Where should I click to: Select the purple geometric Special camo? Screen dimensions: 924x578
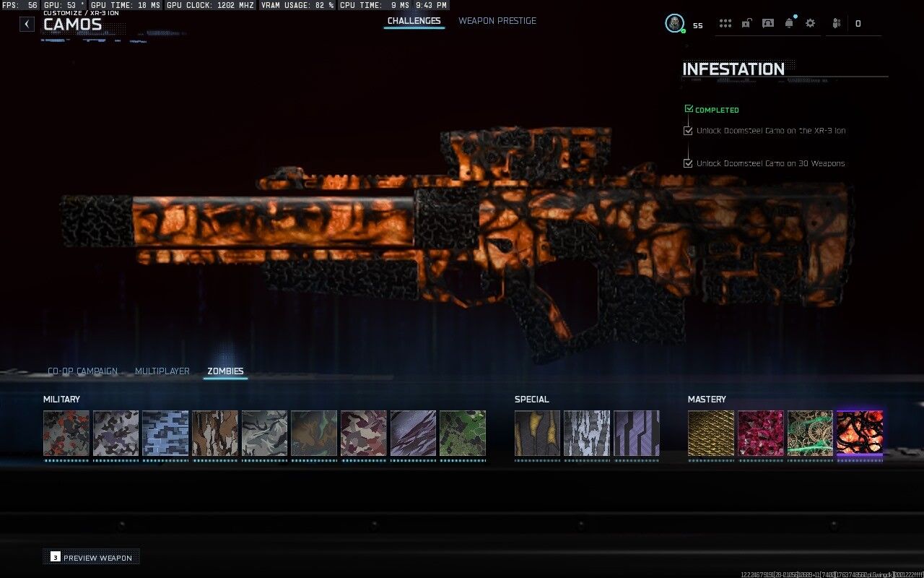tap(637, 433)
